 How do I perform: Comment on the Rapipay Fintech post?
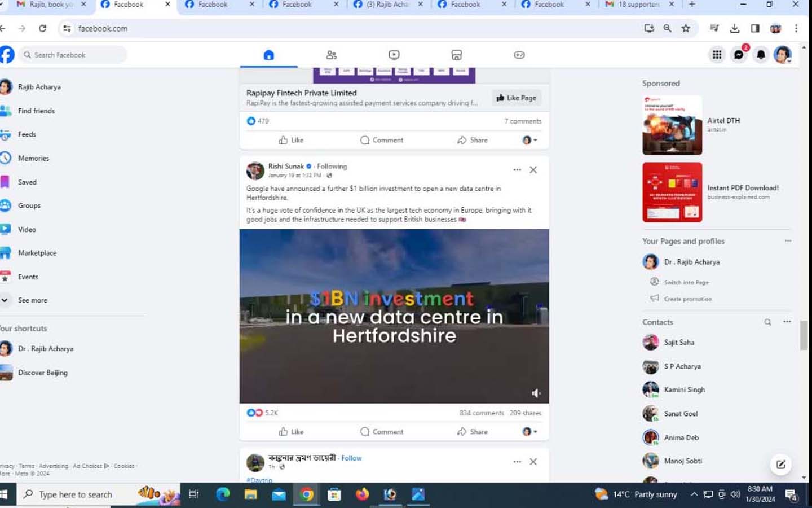click(x=382, y=140)
